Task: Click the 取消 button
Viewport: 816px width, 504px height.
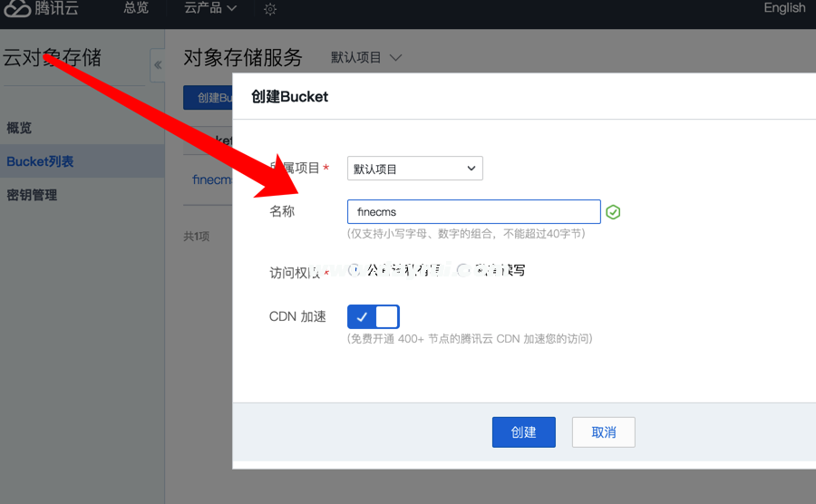Action: click(604, 432)
